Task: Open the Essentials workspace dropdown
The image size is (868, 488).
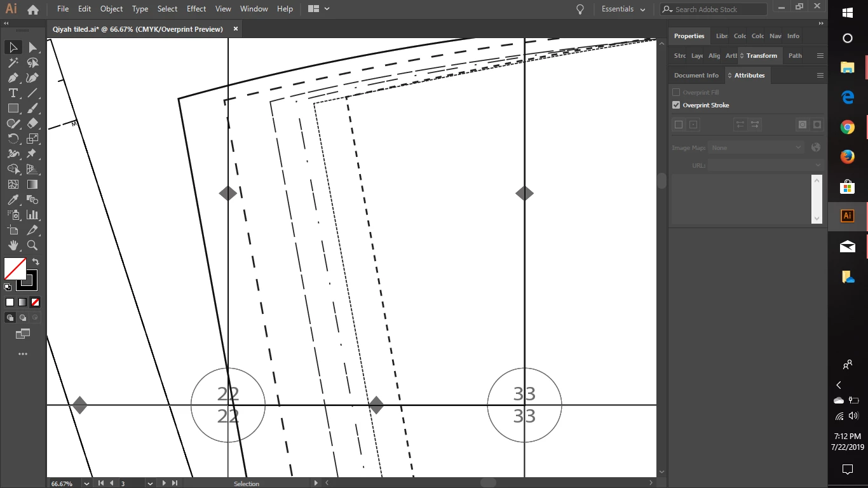Action: click(x=623, y=9)
